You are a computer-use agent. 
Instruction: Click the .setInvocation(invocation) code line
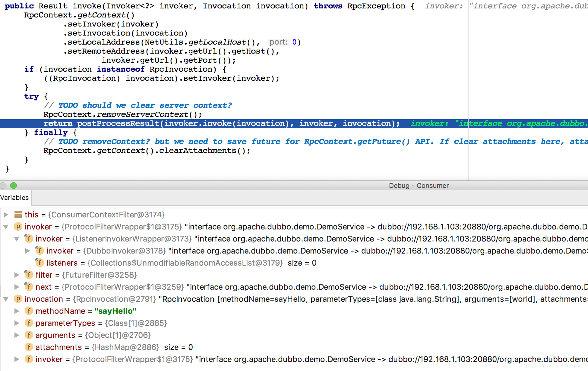pos(125,33)
